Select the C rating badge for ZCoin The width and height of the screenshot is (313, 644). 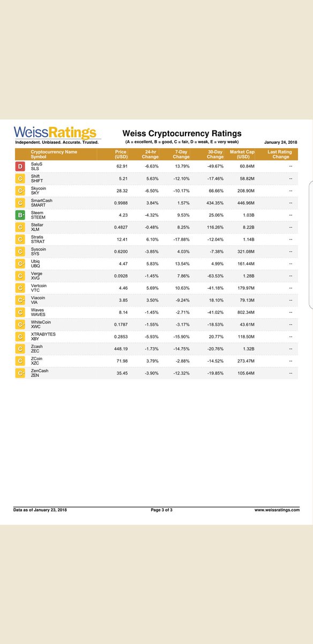[20, 361]
